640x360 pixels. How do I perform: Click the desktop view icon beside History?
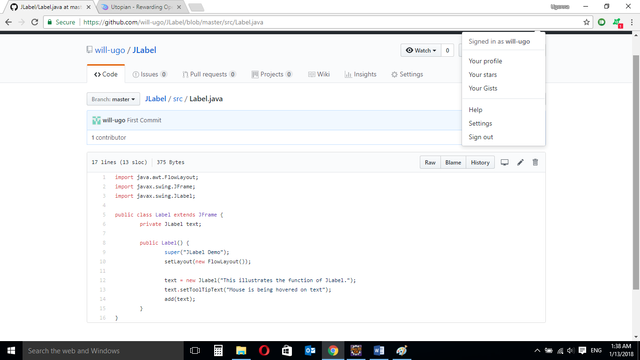click(x=504, y=162)
